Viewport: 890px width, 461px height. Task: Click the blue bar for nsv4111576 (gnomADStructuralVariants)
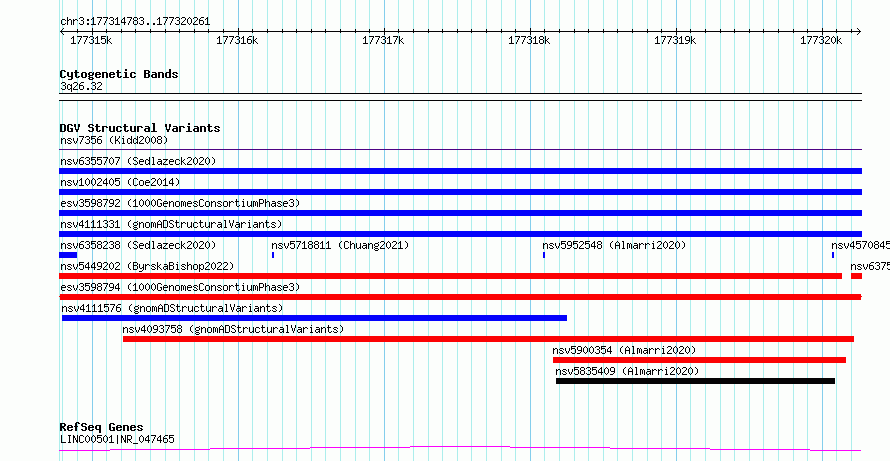point(314,318)
